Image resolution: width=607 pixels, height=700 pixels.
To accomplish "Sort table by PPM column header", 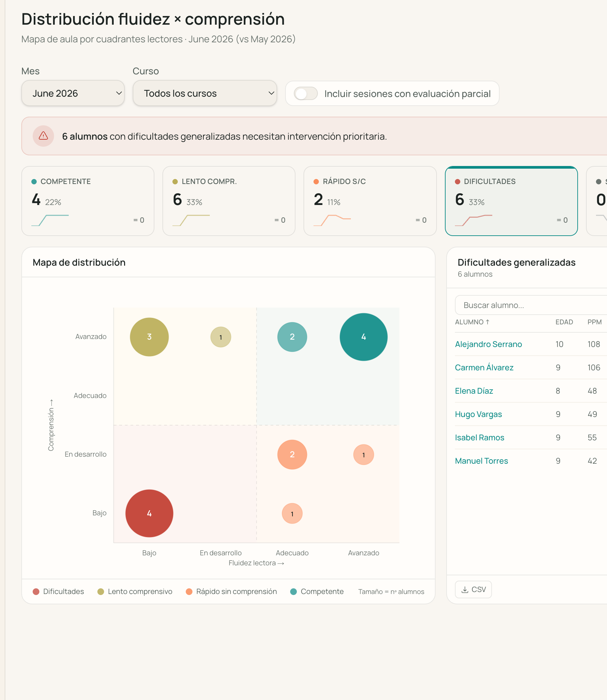I will tap(594, 322).
